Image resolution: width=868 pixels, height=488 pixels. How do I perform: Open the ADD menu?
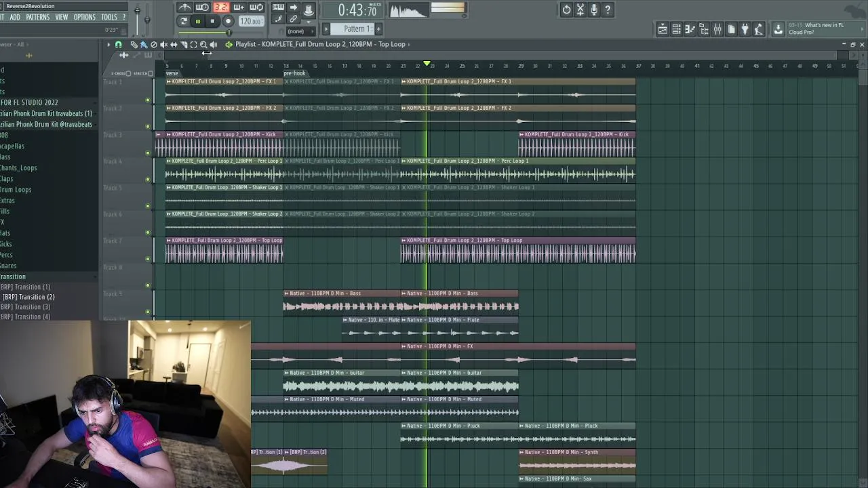point(15,17)
